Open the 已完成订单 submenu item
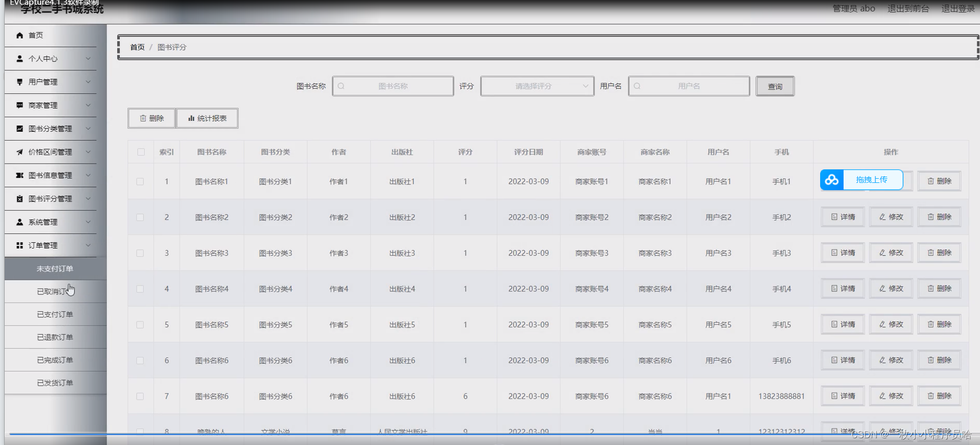The width and height of the screenshot is (980, 445). pyautogui.click(x=55, y=360)
